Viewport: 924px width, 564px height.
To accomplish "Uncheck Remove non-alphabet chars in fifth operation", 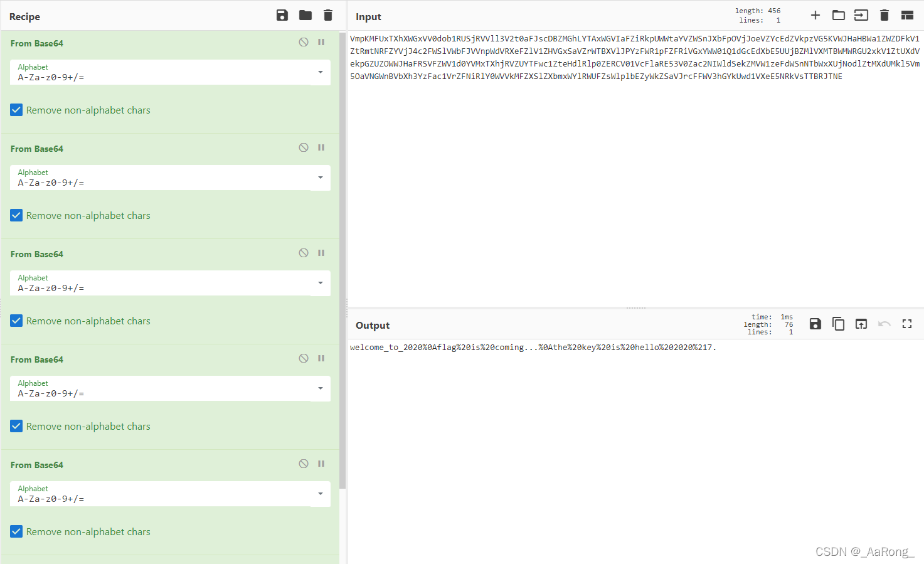I will click(x=16, y=531).
